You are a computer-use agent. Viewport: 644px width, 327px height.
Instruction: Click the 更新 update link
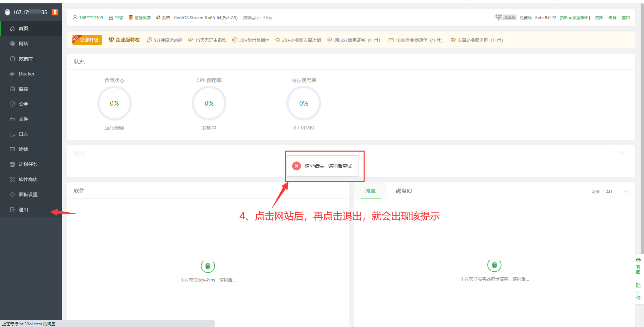599,17
